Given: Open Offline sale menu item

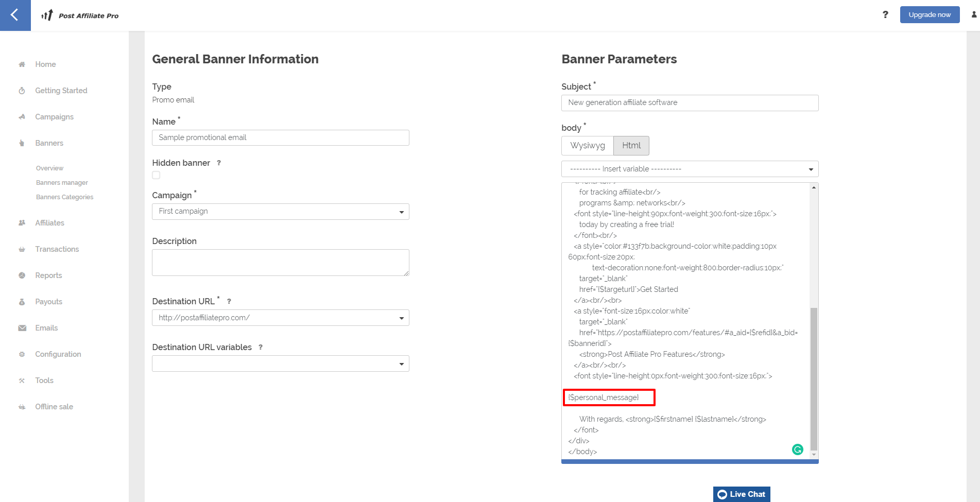Looking at the screenshot, I should pos(54,407).
